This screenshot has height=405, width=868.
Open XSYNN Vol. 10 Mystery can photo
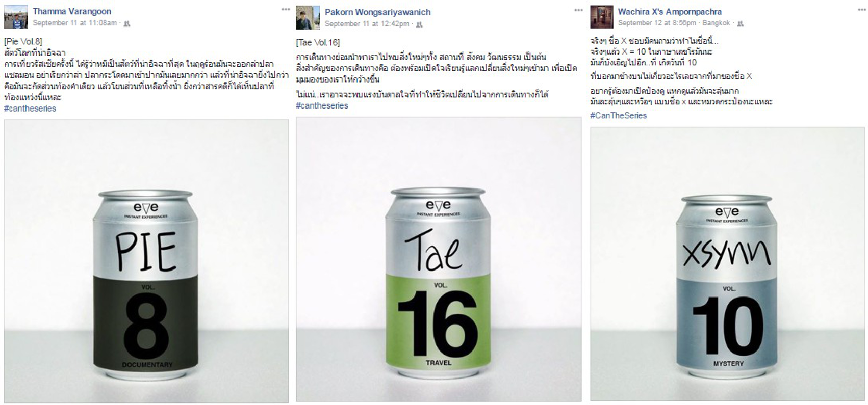(728, 264)
